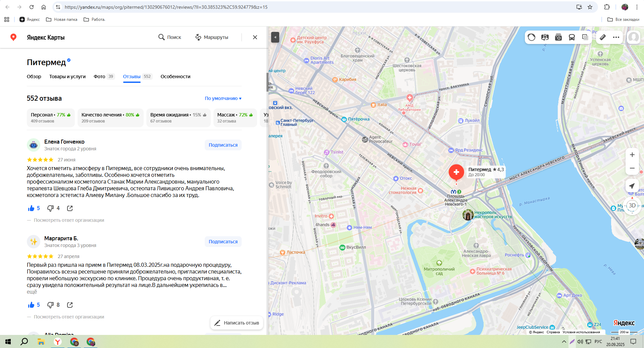Switch to the 'Фото' tab
The width and height of the screenshot is (644, 348).
point(99,77)
